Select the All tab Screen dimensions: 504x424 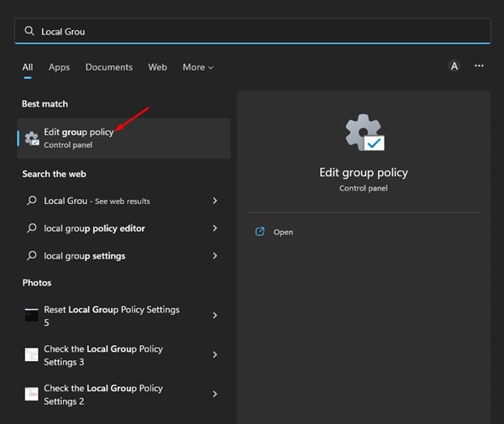click(28, 67)
